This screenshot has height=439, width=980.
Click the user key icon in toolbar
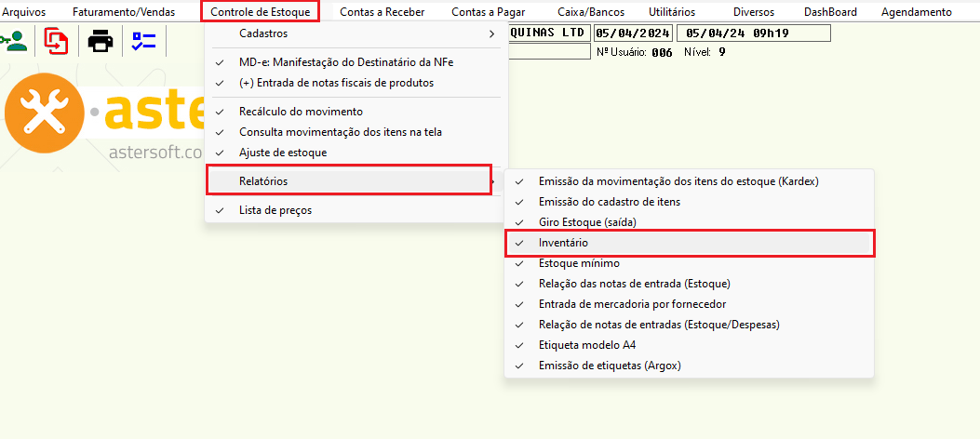click(x=14, y=41)
